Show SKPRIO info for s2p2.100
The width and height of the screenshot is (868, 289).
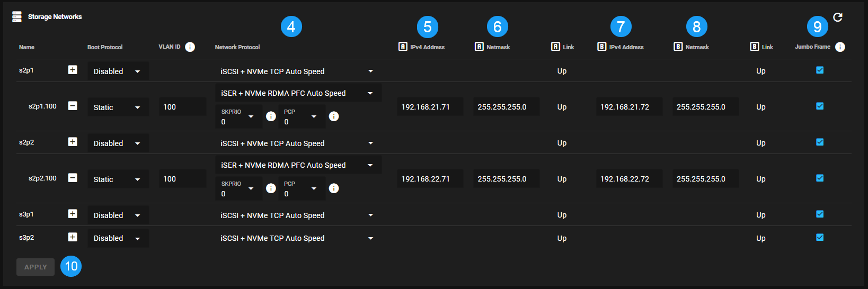pos(271,188)
